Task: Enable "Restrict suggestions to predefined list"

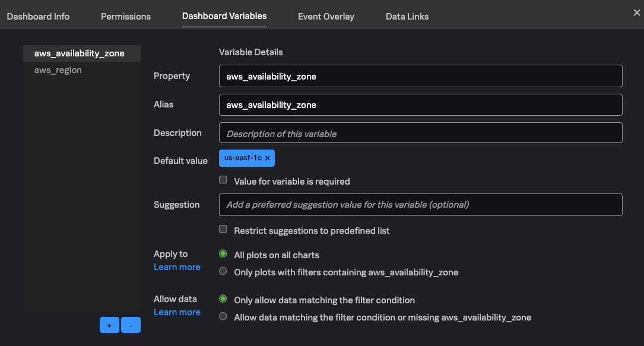Action: (x=223, y=228)
